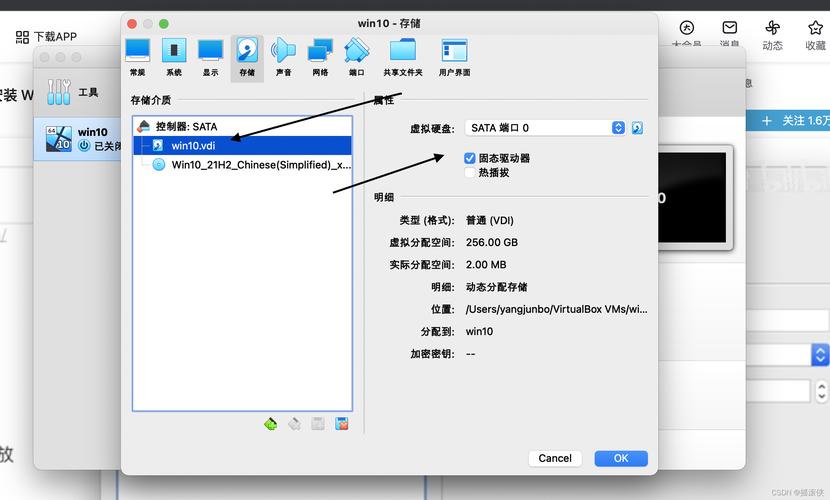Select the Win10_21H2_Chinese optical disc entry
830x500 pixels.
(x=242, y=165)
